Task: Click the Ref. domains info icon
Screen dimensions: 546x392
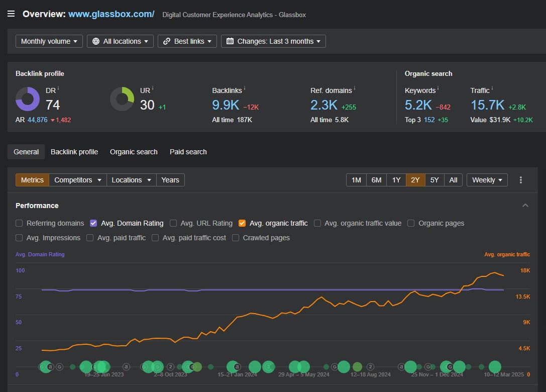Action: click(355, 89)
